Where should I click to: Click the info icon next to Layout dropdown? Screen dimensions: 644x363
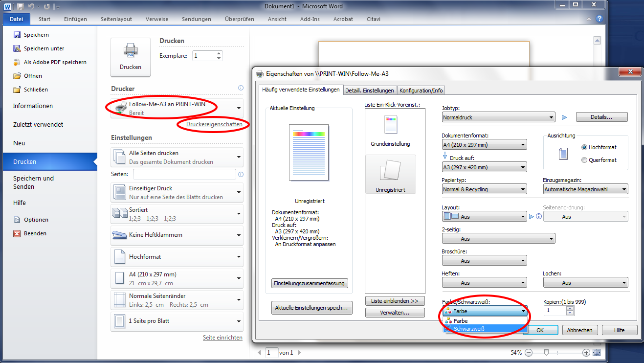click(x=539, y=216)
